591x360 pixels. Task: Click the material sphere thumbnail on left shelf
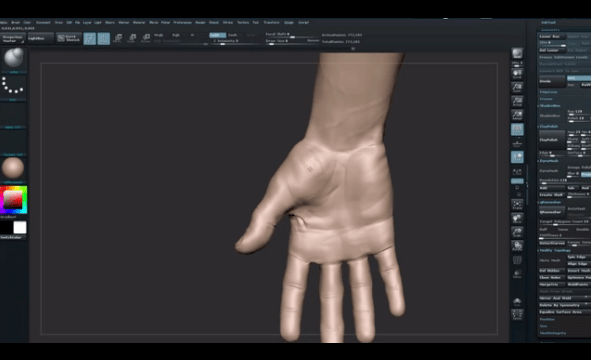[13, 168]
